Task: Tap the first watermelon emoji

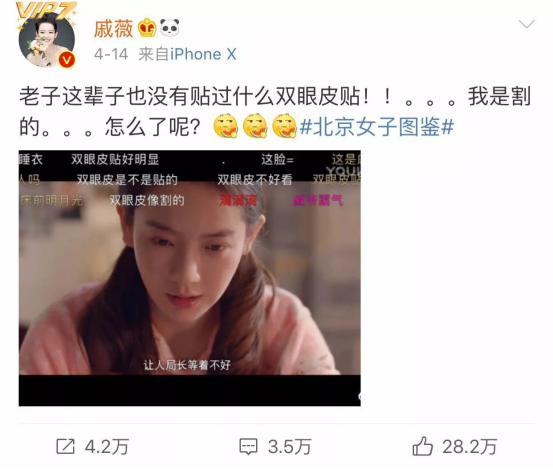Action: [226, 126]
